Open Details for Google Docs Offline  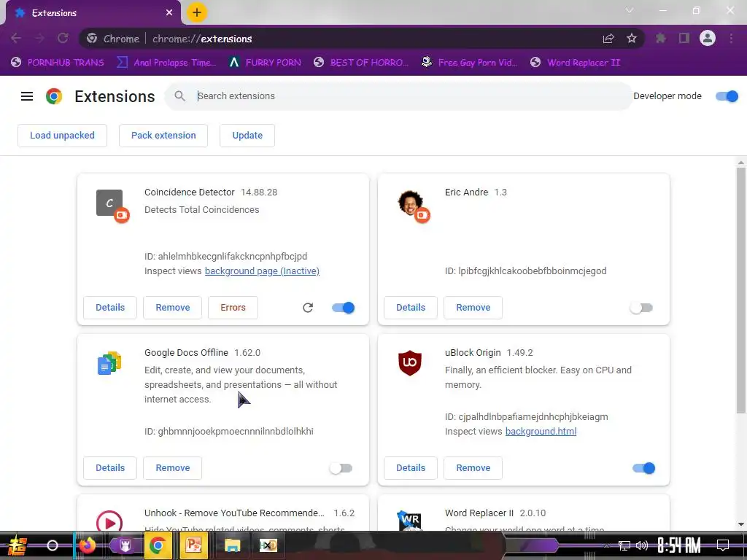110,468
